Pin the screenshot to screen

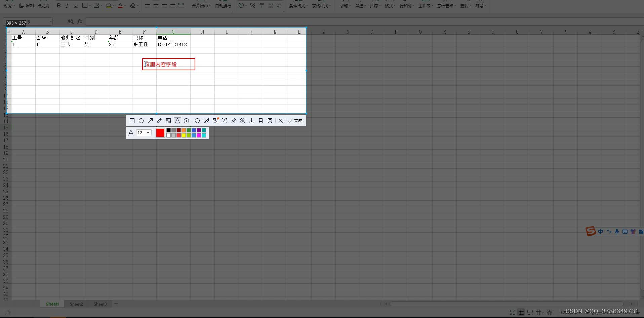tap(234, 121)
